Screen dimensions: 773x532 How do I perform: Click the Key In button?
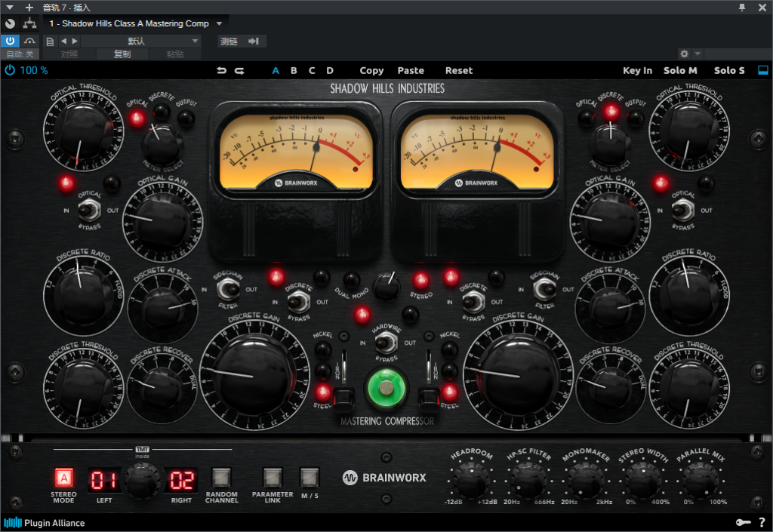point(637,70)
